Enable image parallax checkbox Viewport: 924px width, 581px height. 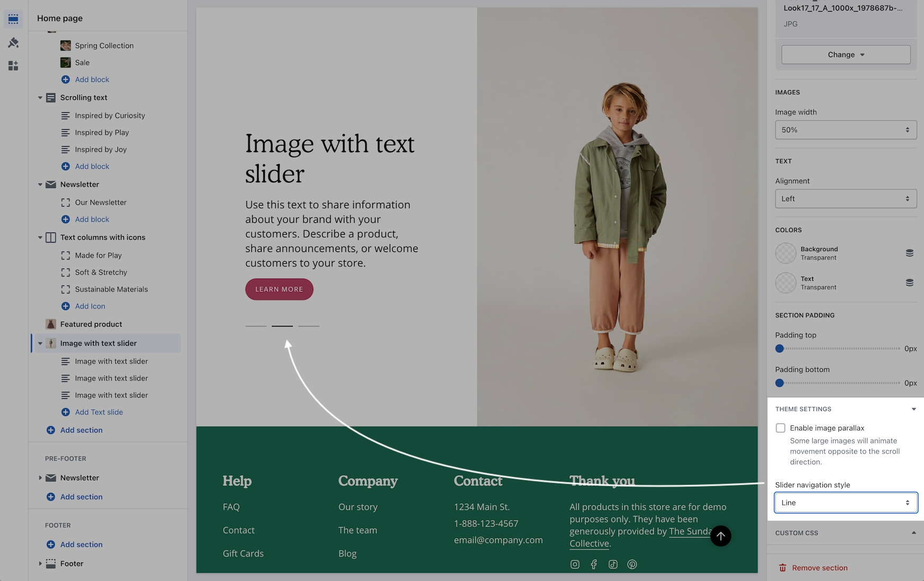781,428
